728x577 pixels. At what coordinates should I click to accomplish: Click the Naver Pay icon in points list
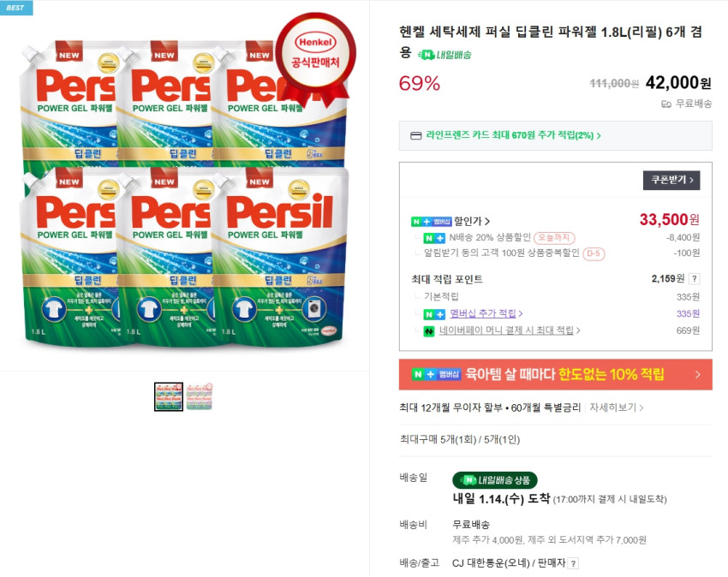click(429, 330)
